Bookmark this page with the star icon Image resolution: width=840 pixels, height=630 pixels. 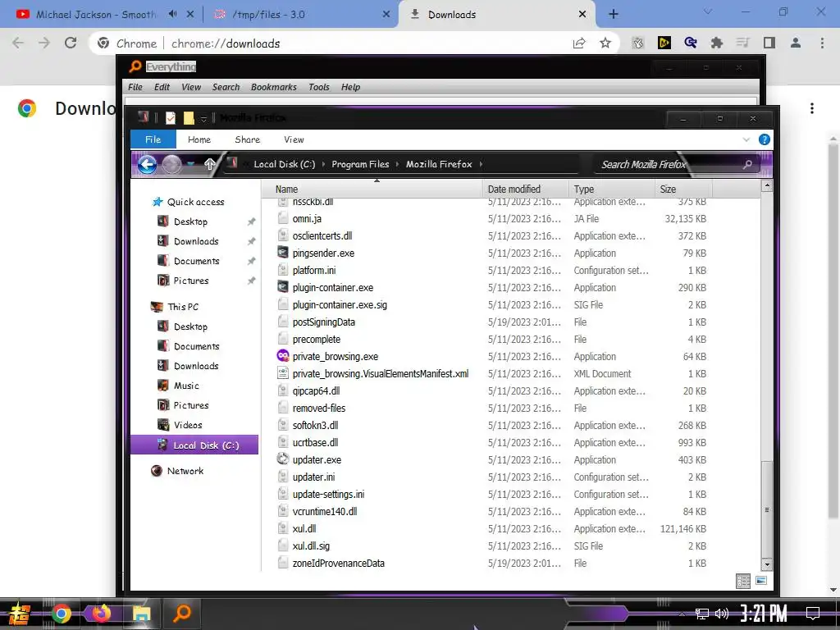(x=605, y=43)
